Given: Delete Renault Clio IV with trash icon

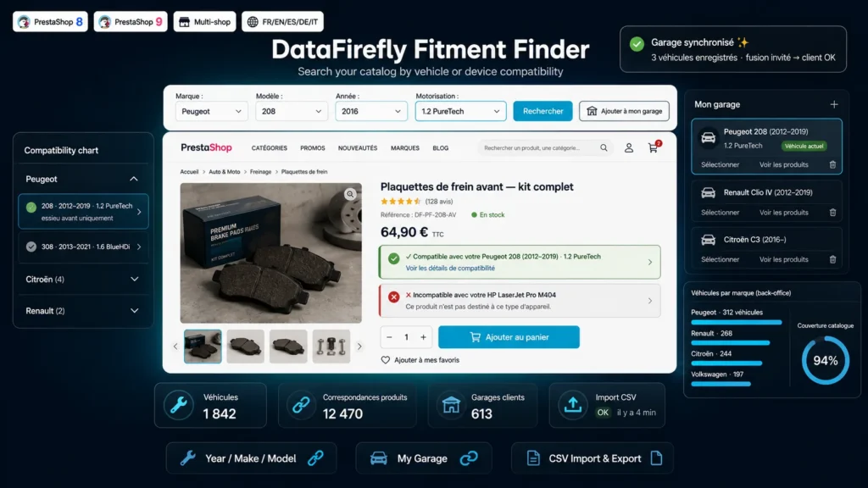Looking at the screenshot, I should [x=832, y=213].
